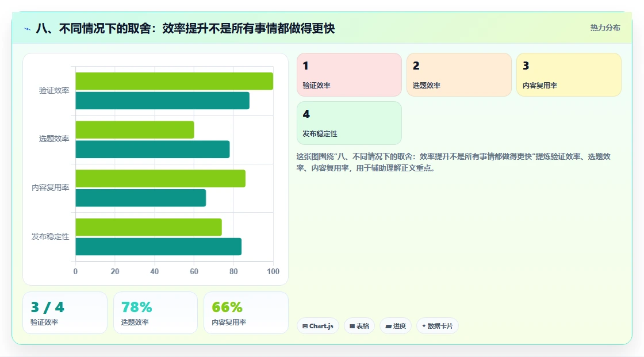Click the description paragraph starting 这张图围绕
Screen dimensions: 644x357
(454, 162)
